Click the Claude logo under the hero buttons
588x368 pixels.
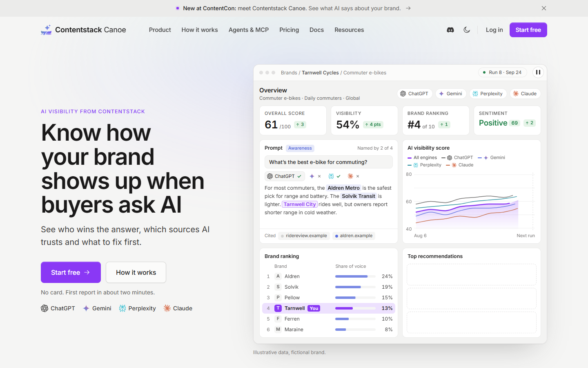tap(167, 308)
